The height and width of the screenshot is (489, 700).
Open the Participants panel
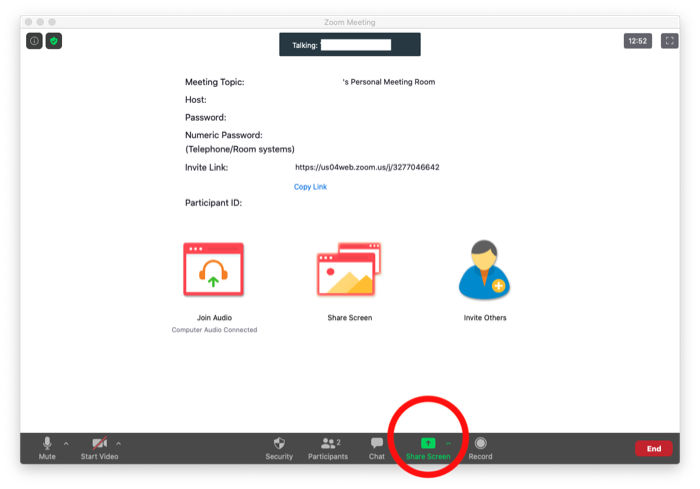pos(328,448)
